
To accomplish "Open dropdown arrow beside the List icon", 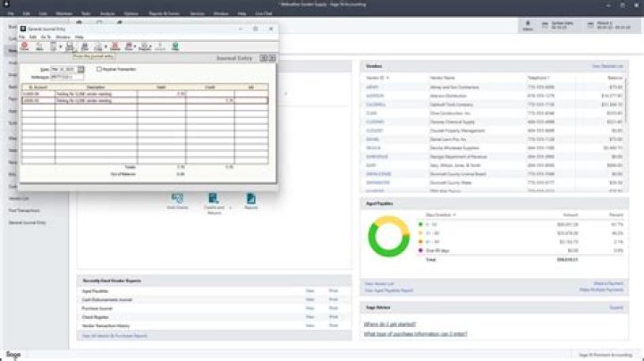I will click(x=60, y=46).
